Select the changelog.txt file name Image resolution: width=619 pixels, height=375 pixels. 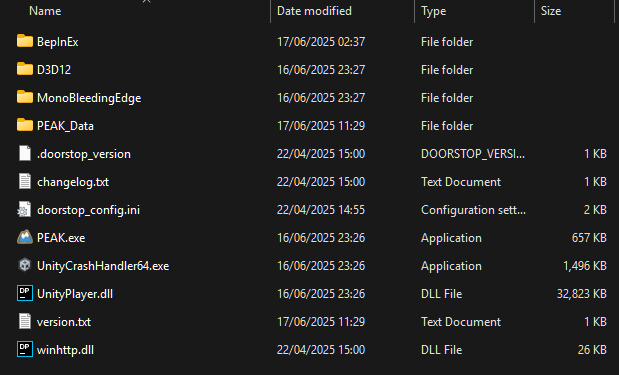(x=73, y=182)
